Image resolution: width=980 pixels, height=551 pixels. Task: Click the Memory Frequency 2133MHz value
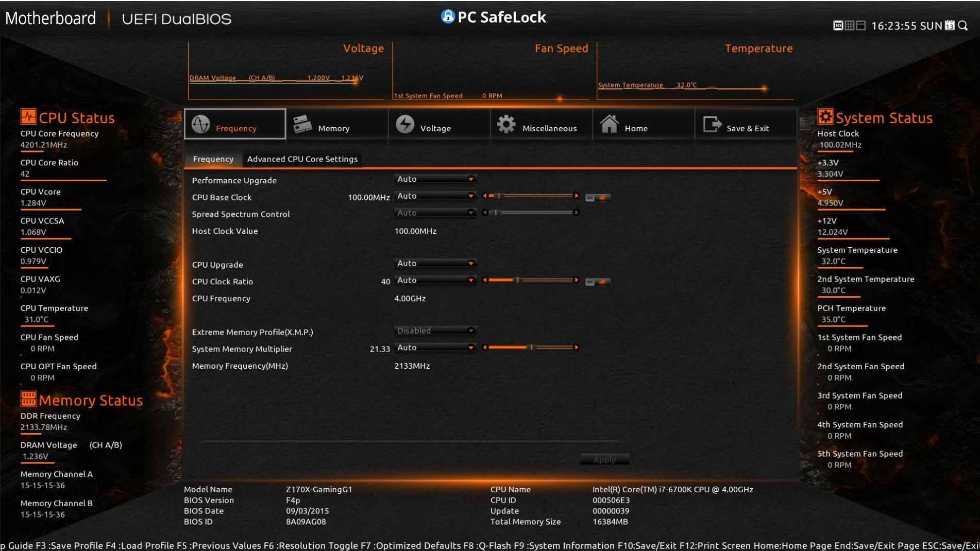click(x=412, y=366)
